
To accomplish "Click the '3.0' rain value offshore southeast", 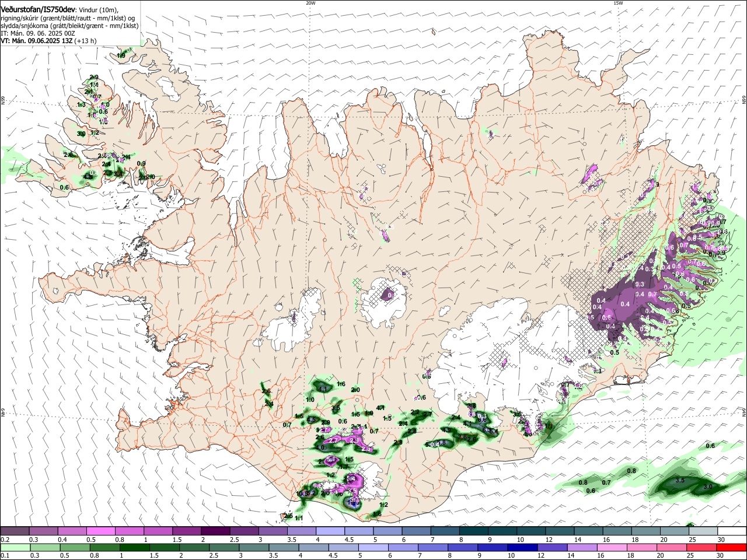I will (708, 487).
